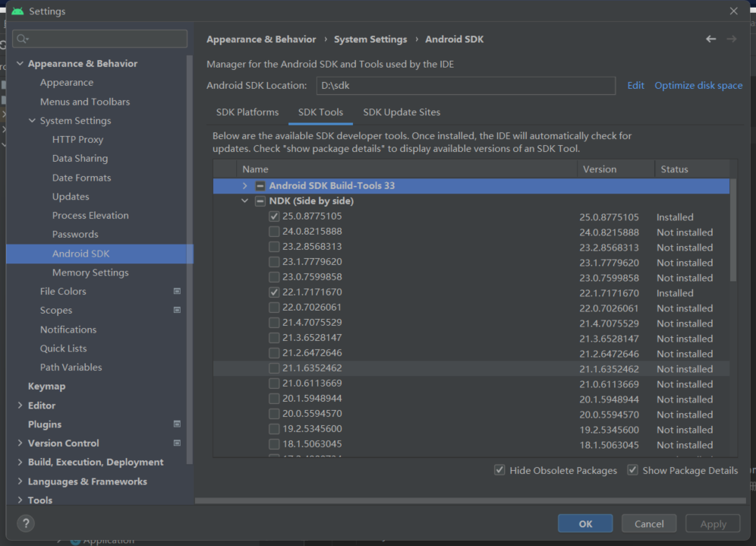756x546 pixels.
Task: Expand Android SDK Build-Tools 33 row
Action: tap(245, 186)
